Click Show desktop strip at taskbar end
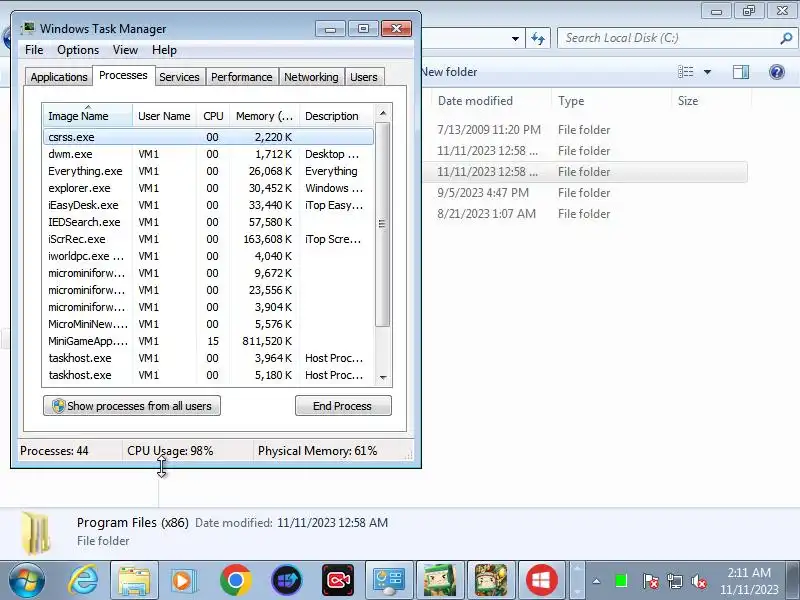Viewport: 800px width, 600px height. (x=793, y=580)
